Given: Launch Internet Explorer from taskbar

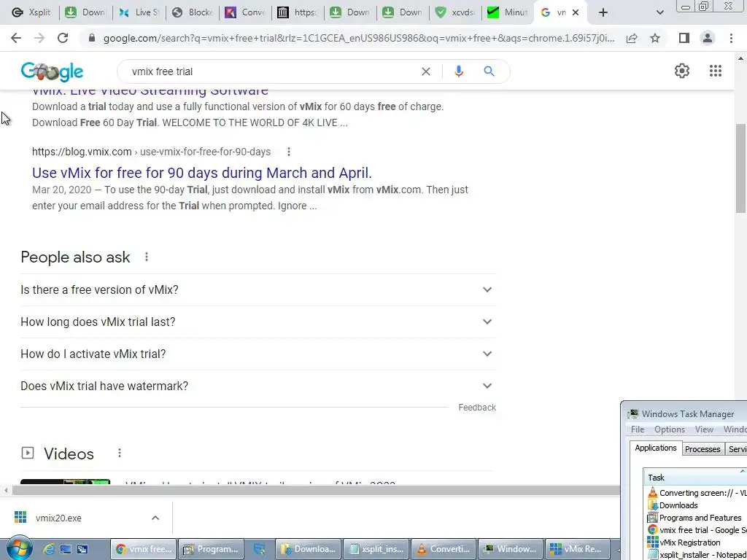Looking at the screenshot, I should [x=48, y=549].
